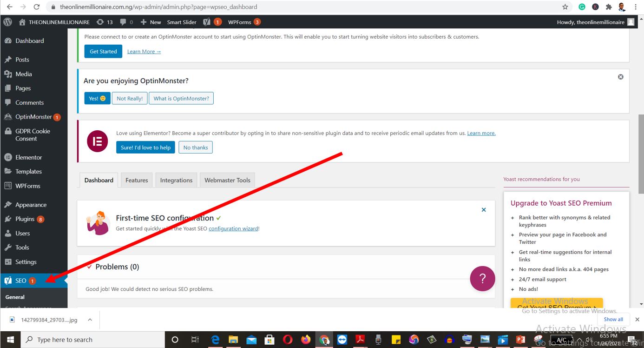Open the purple help question-mark button
The height and width of the screenshot is (348, 644).
482,279
